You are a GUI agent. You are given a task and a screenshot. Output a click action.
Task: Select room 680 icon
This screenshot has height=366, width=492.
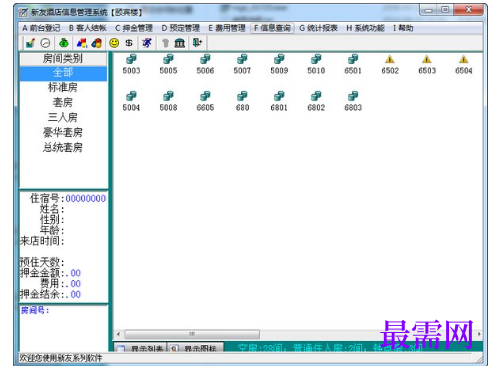click(x=242, y=96)
